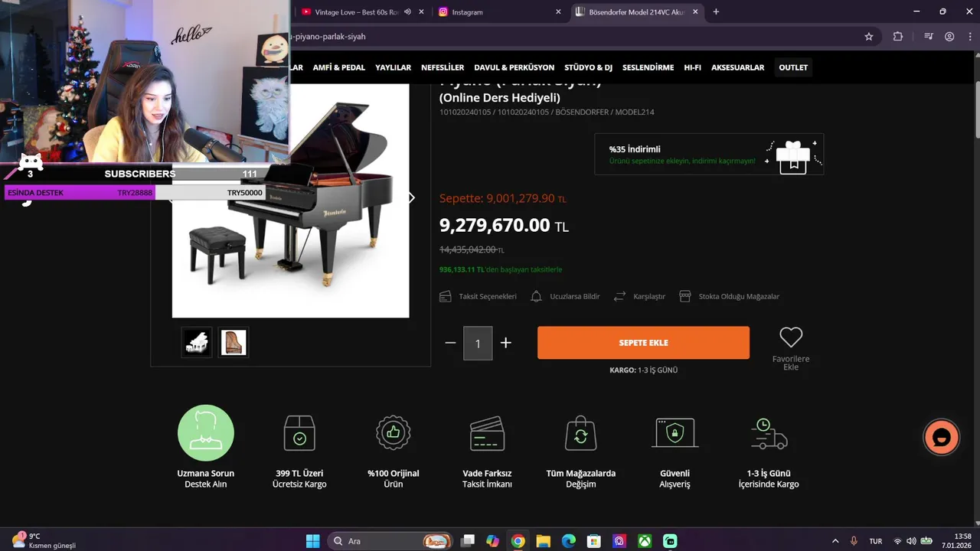Image resolution: width=980 pixels, height=551 pixels.
Task: Click the gift icon in discount banner
Action: pyautogui.click(x=793, y=157)
